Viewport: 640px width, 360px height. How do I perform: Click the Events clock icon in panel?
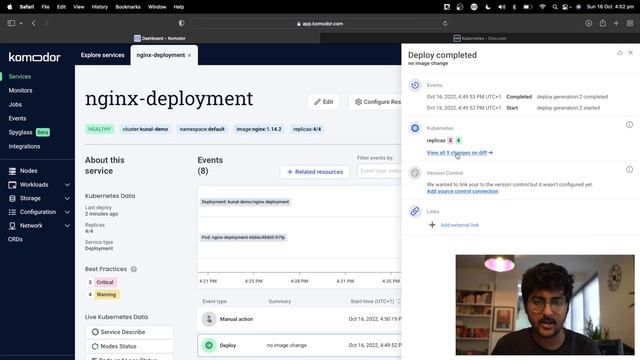[x=415, y=85]
